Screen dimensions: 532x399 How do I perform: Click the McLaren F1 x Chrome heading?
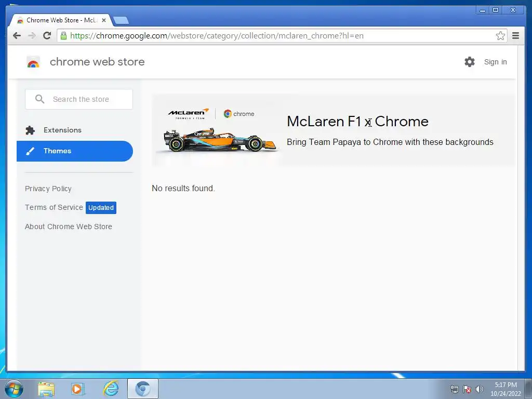point(357,122)
